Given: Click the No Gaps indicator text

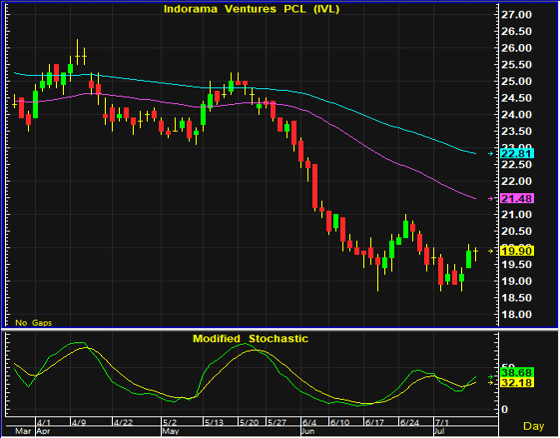Looking at the screenshot, I should click(34, 323).
